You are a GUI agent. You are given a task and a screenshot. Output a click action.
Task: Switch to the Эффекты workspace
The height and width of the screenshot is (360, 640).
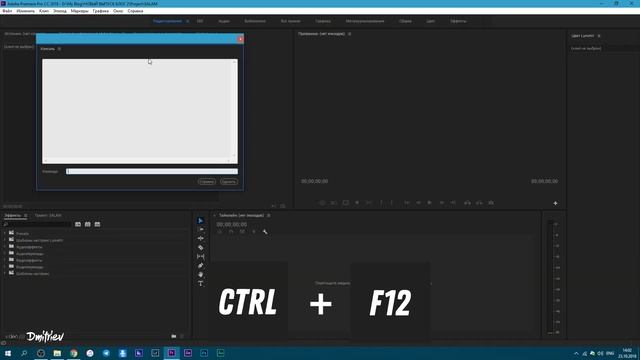point(458,21)
